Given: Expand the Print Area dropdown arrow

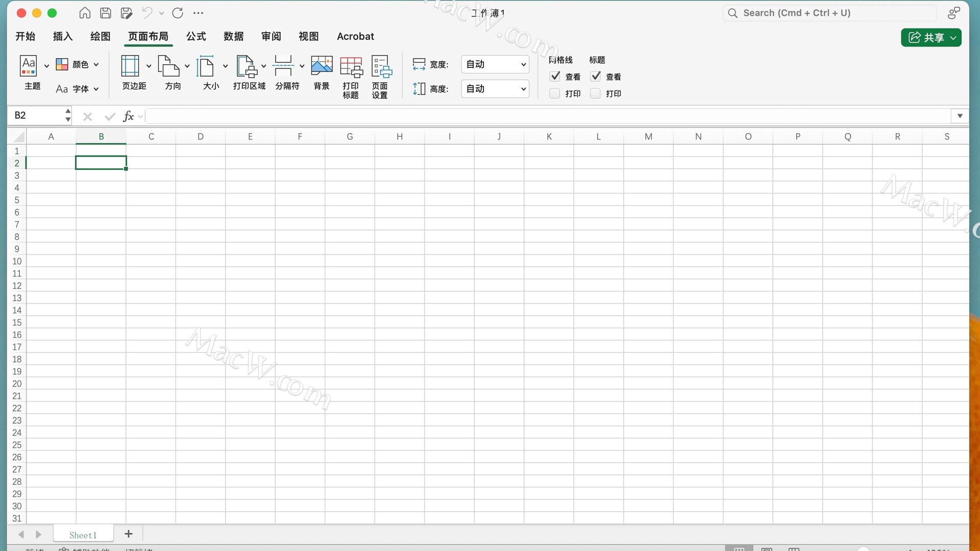Looking at the screenshot, I should pos(263,66).
